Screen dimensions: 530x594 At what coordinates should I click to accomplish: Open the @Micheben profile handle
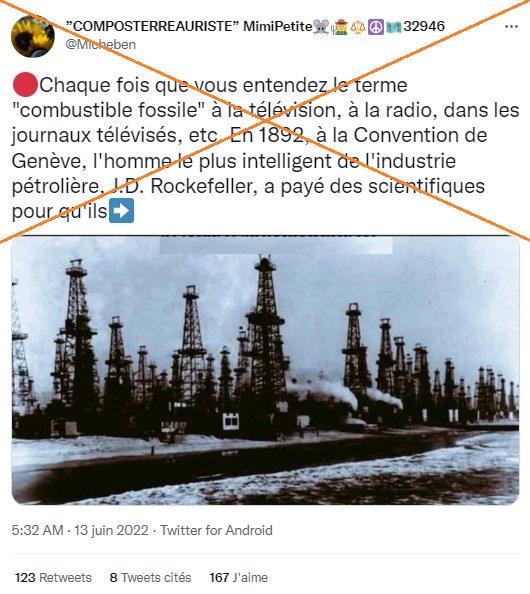[x=100, y=44]
